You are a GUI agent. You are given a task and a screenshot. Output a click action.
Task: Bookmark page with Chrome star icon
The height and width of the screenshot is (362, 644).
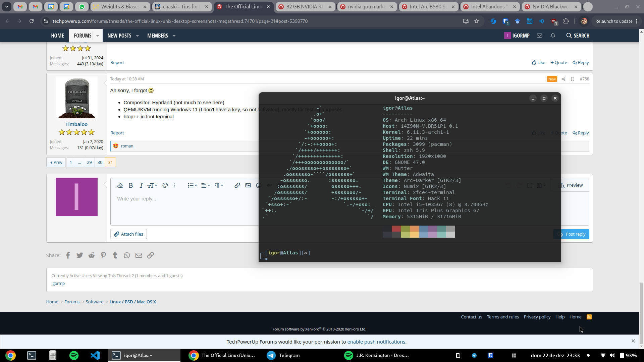coord(477,21)
